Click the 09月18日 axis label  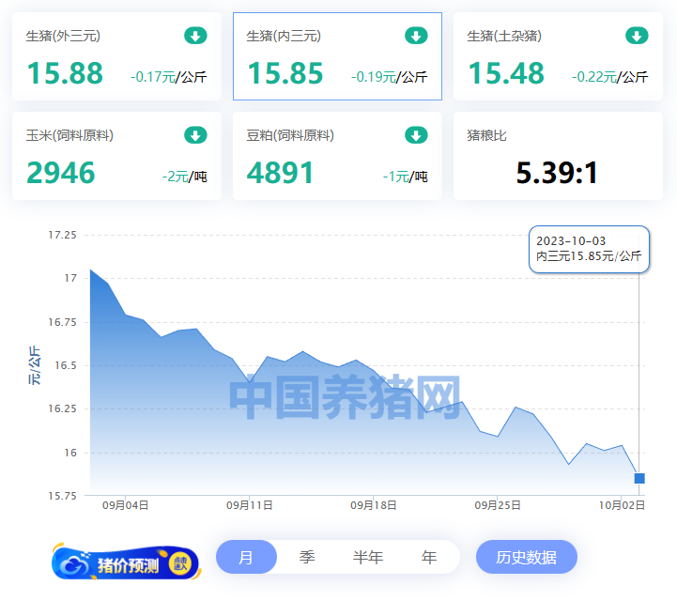[x=374, y=505]
